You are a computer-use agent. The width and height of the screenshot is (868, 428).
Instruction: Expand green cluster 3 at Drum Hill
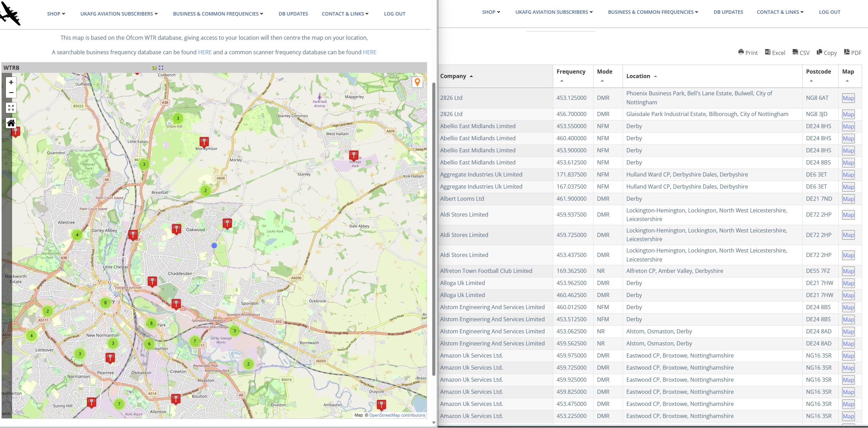178,118
